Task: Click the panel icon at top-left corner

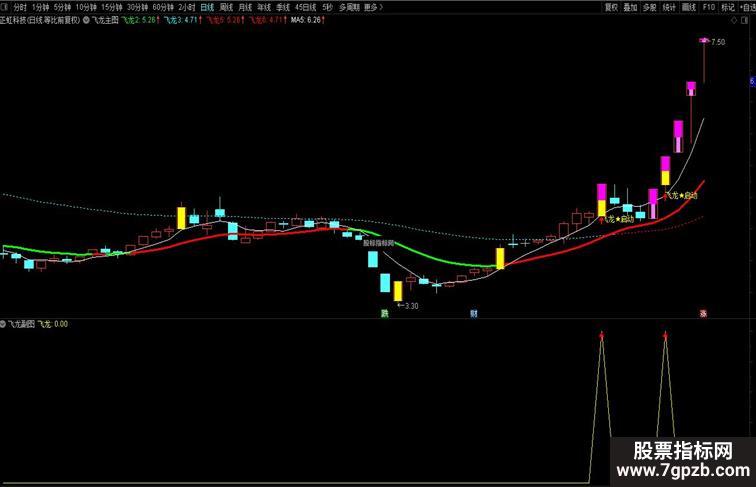Action: (x=3, y=7)
